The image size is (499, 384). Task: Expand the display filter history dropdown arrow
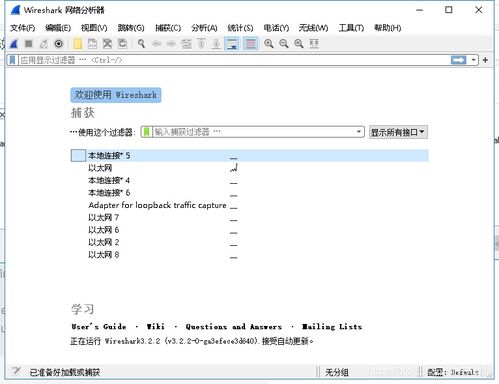(473, 60)
